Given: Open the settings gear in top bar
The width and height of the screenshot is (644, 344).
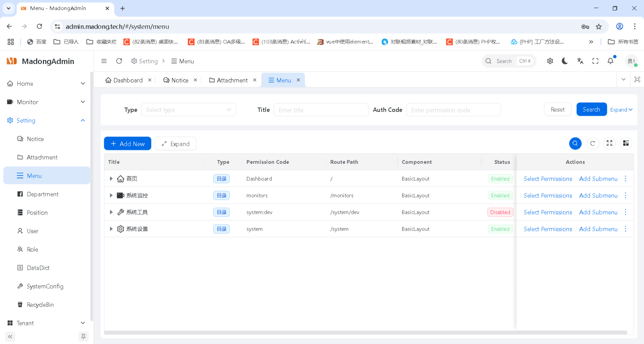Looking at the screenshot, I should point(550,61).
